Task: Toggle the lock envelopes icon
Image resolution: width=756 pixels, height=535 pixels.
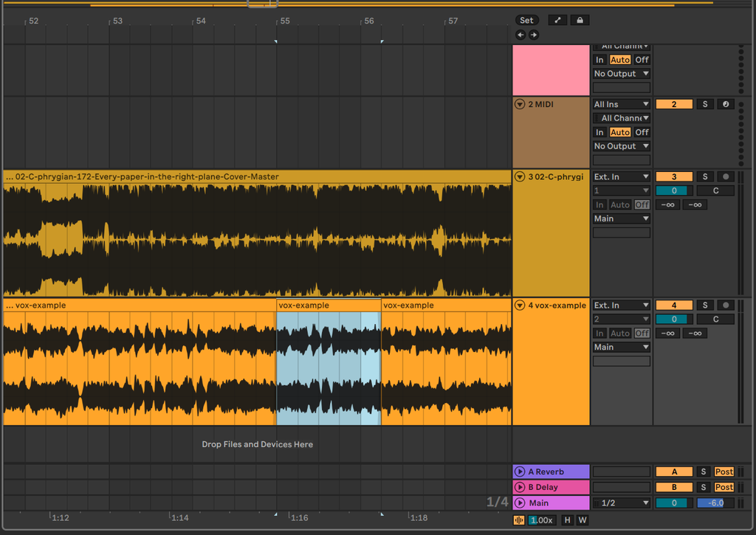Action: [580, 20]
